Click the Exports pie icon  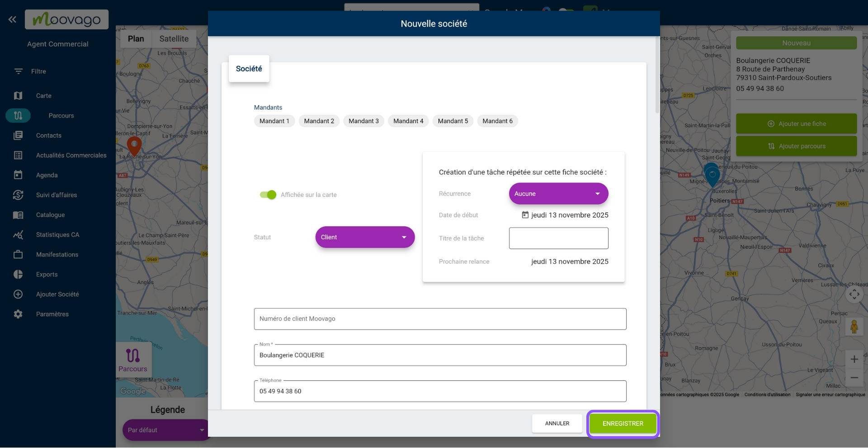pyautogui.click(x=18, y=275)
